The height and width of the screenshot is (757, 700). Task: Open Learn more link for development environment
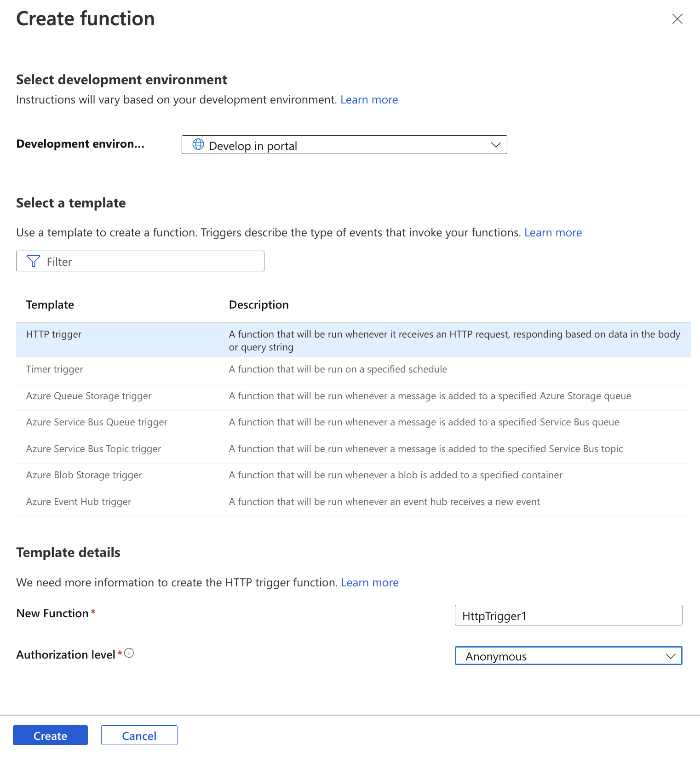tap(369, 100)
